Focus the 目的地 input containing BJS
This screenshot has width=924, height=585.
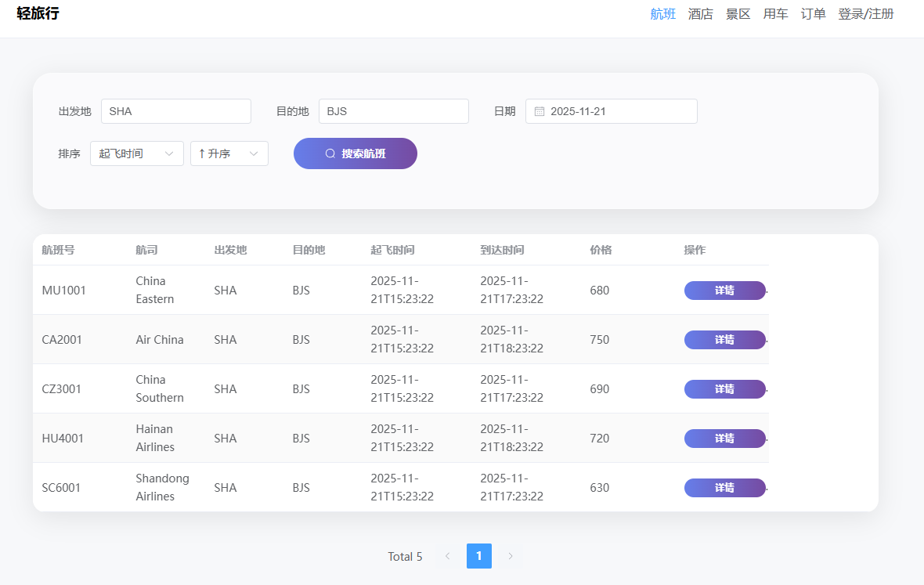[x=394, y=111]
